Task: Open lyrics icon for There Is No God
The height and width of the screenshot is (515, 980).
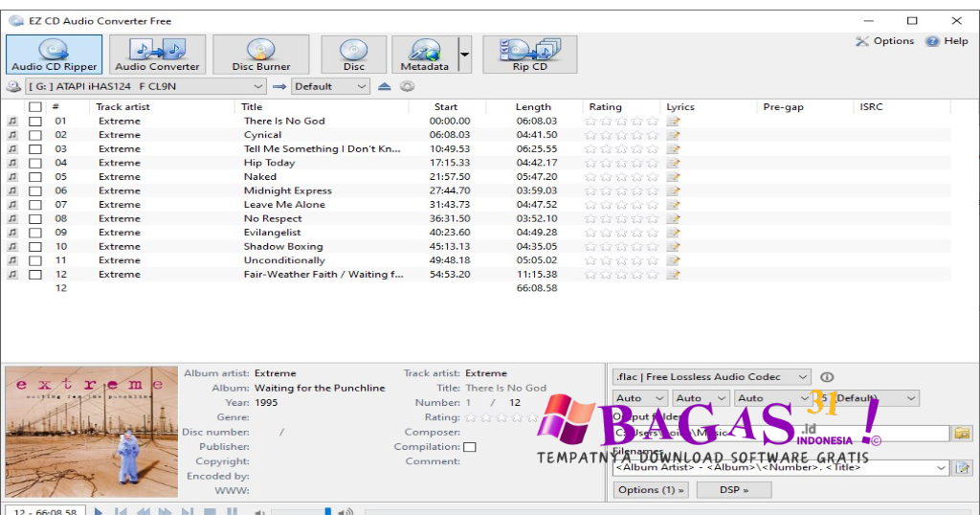Action: click(673, 122)
